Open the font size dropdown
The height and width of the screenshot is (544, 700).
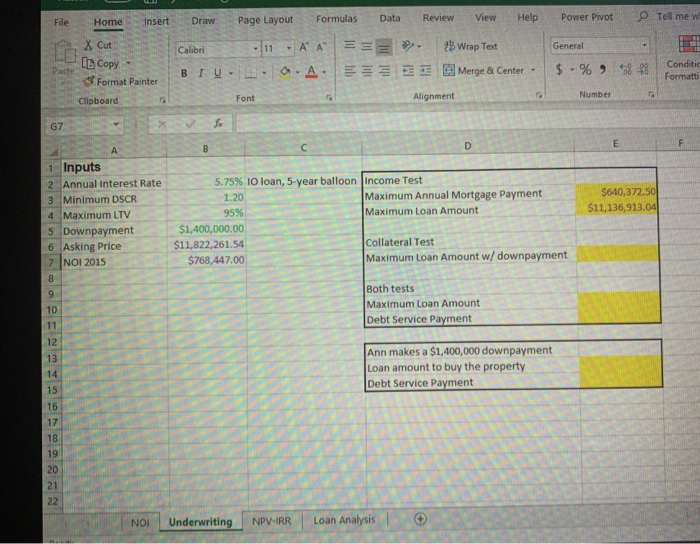(288, 48)
